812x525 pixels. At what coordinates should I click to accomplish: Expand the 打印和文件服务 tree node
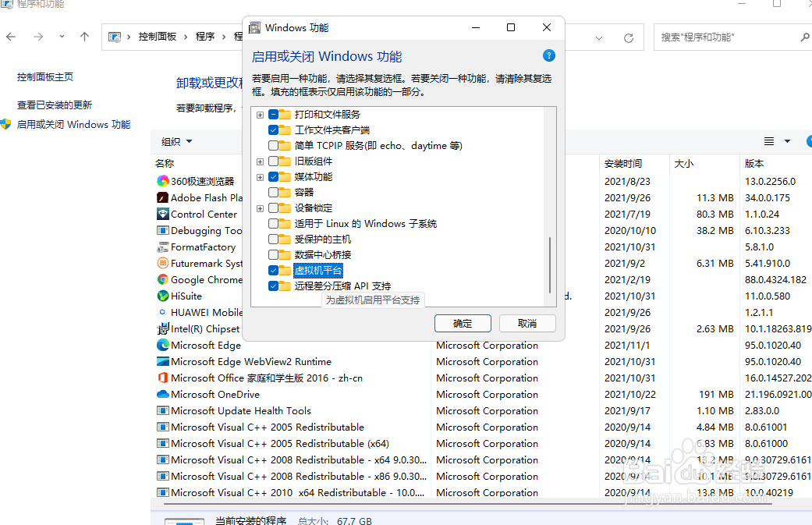(x=260, y=114)
